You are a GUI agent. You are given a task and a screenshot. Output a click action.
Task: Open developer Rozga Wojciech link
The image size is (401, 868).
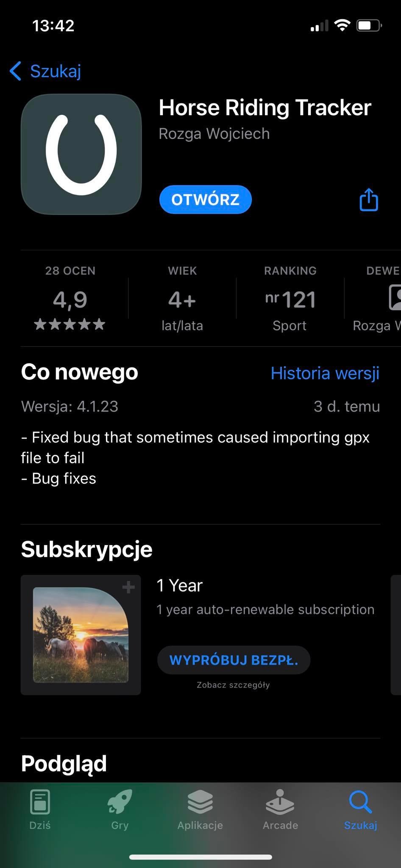pos(214,134)
